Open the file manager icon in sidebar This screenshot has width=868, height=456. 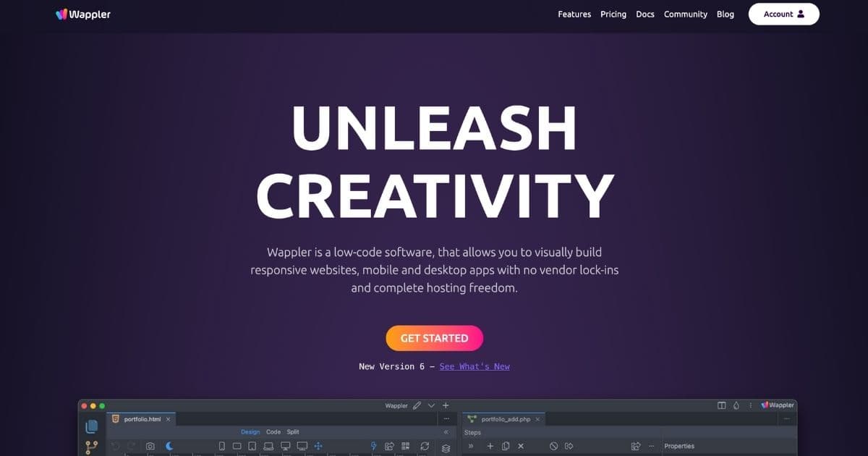pyautogui.click(x=92, y=426)
